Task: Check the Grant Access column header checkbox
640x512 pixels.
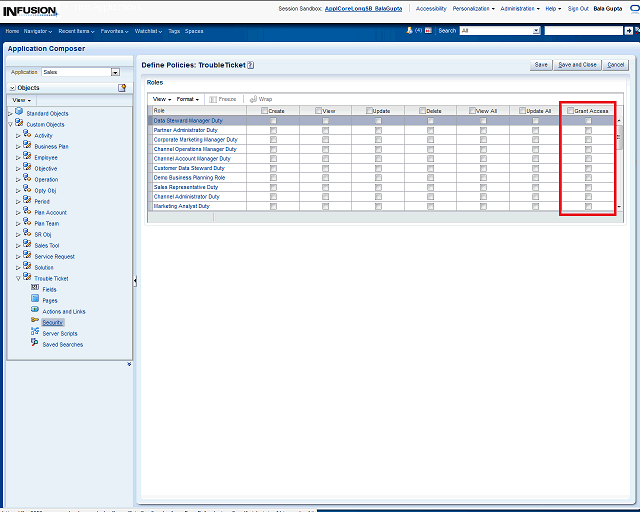Action: 571,111
